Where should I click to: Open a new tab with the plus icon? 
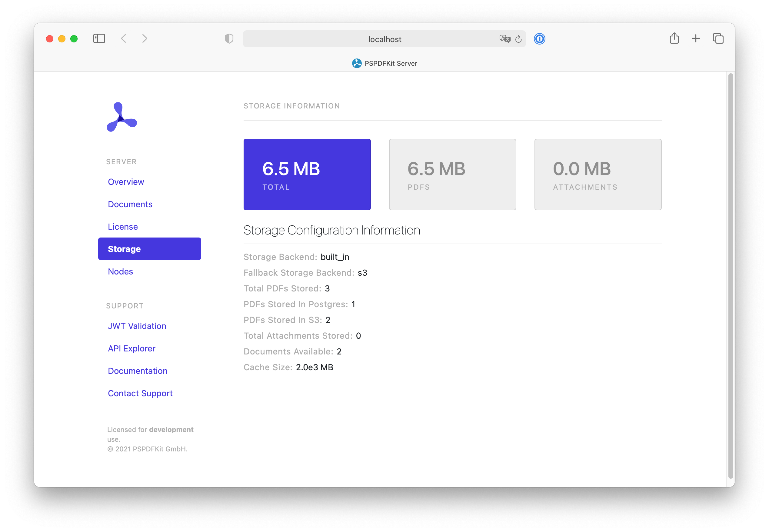[x=696, y=39]
